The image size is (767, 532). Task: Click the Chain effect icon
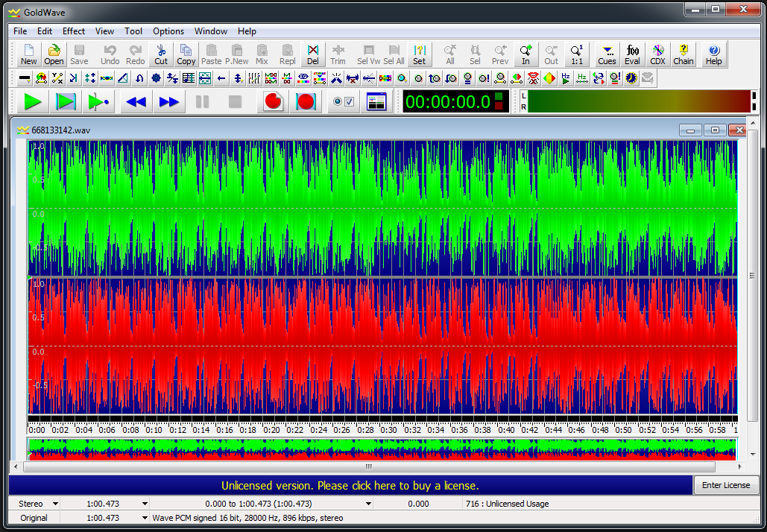point(683,54)
